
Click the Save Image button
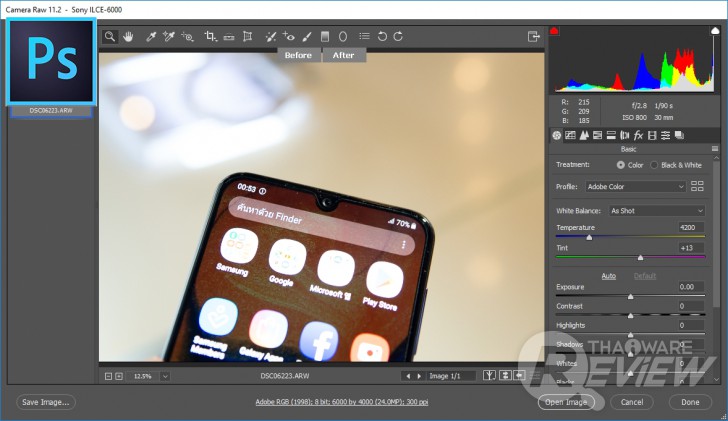[46, 402]
